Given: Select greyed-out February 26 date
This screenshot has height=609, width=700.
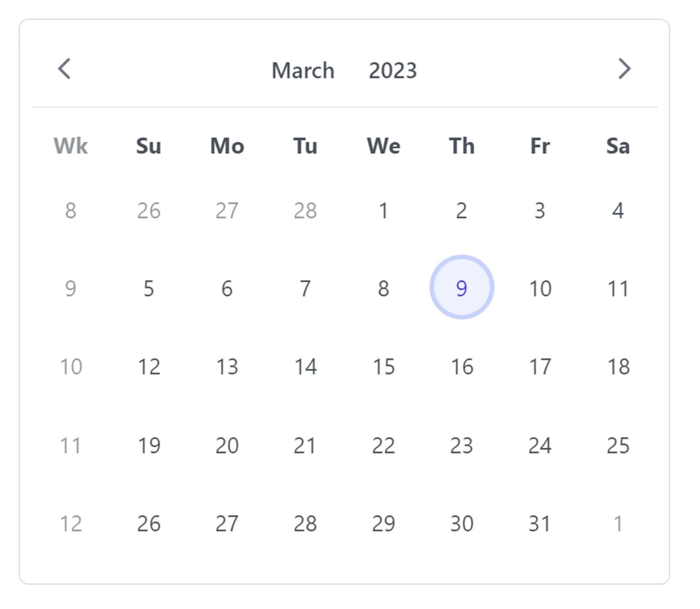Looking at the screenshot, I should (148, 210).
